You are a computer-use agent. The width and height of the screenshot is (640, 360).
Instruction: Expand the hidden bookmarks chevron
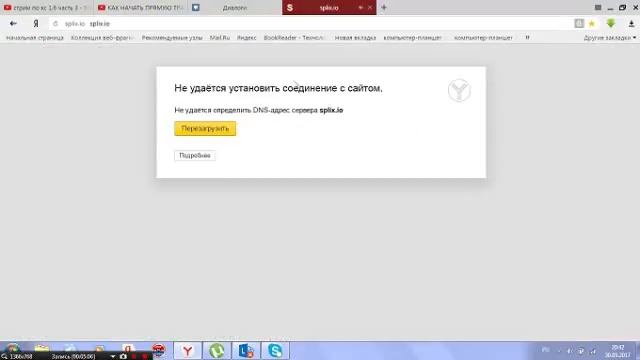[x=527, y=38]
